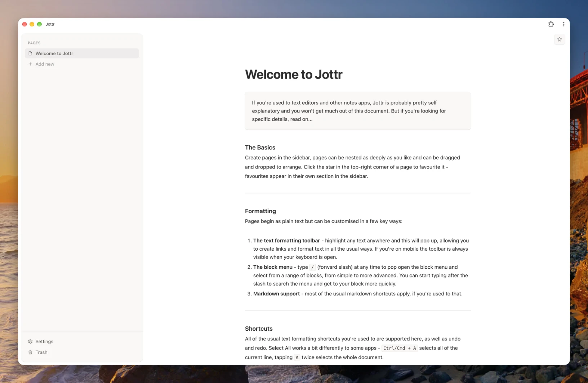This screenshot has width=588, height=383.
Task: Click 'Pages begin as plain text' paragraph
Action: [324, 221]
